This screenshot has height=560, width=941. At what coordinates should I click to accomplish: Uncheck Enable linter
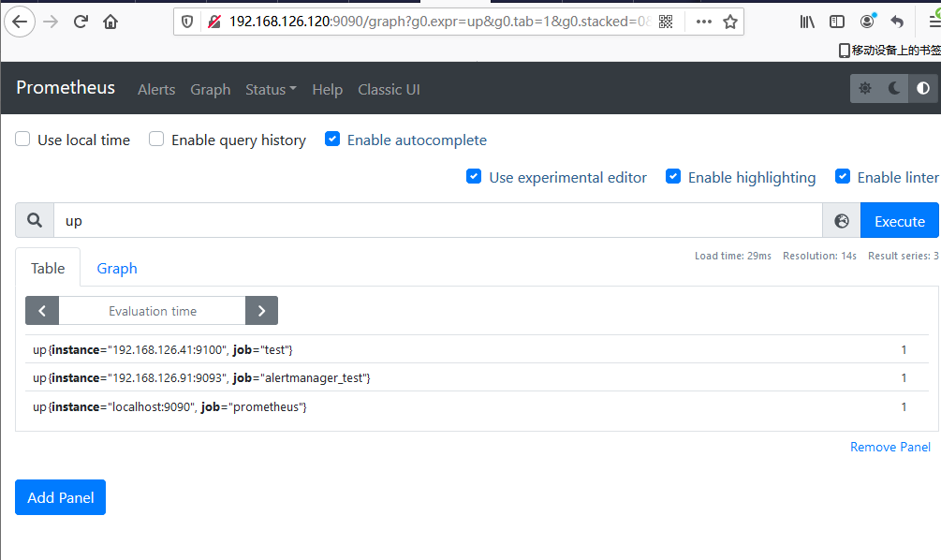point(843,176)
